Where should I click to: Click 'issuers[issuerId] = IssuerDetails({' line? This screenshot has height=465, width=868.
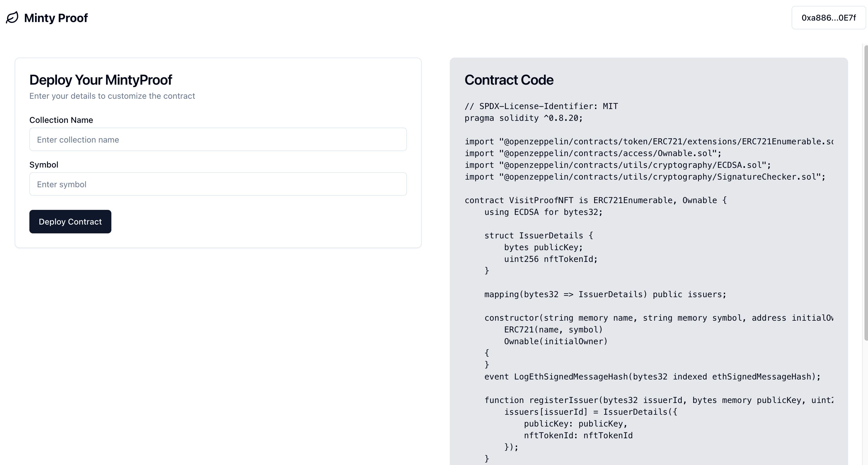591,412
